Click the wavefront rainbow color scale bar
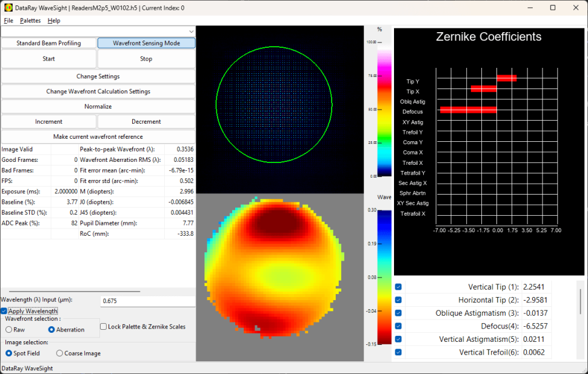This screenshot has width=588, height=374. point(384,277)
